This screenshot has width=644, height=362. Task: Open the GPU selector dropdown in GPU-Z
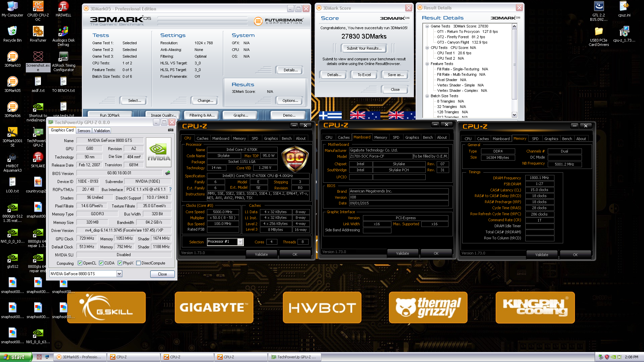tap(119, 274)
